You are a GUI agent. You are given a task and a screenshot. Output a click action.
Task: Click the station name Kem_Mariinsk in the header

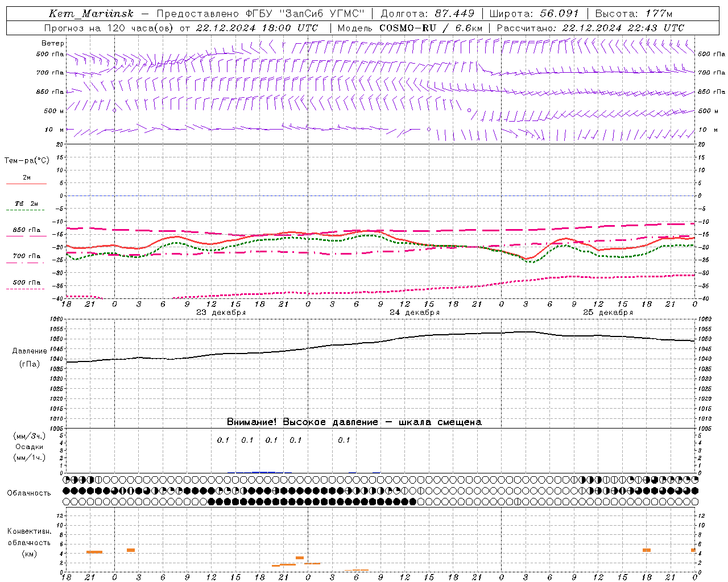[x=91, y=14]
